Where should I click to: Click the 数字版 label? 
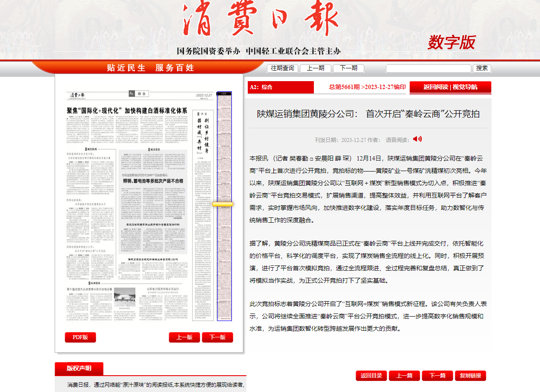point(451,43)
